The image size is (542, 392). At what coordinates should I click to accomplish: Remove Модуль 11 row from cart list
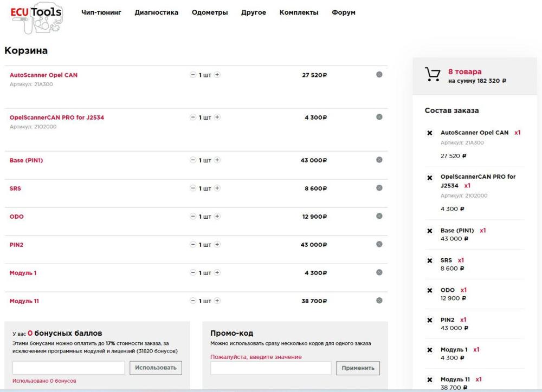[379, 301]
